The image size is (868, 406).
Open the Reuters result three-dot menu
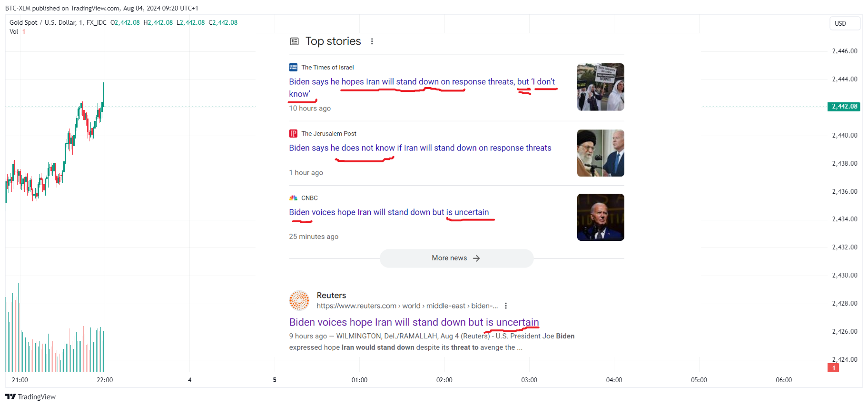pos(506,306)
